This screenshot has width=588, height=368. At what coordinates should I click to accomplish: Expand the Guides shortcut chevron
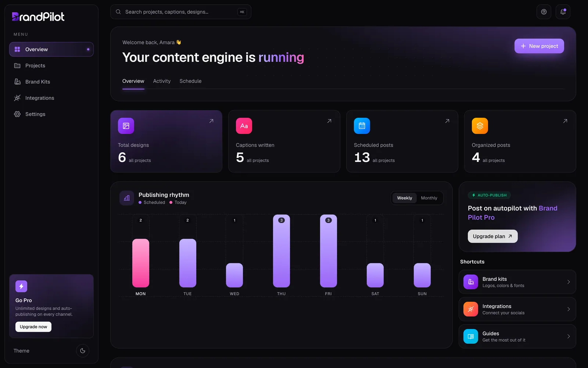pyautogui.click(x=569, y=336)
